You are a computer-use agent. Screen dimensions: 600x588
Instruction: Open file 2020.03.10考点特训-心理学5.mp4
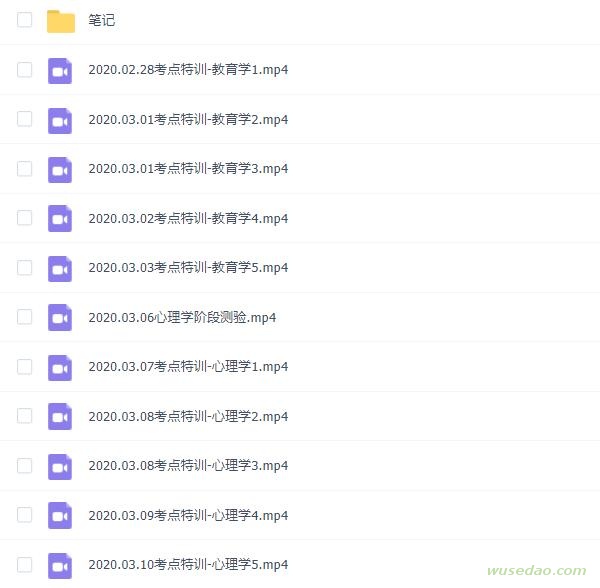188,565
